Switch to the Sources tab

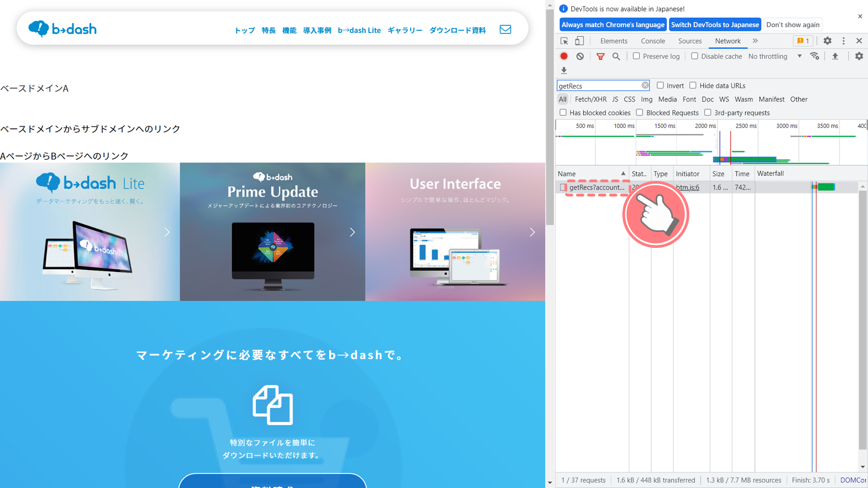[690, 41]
